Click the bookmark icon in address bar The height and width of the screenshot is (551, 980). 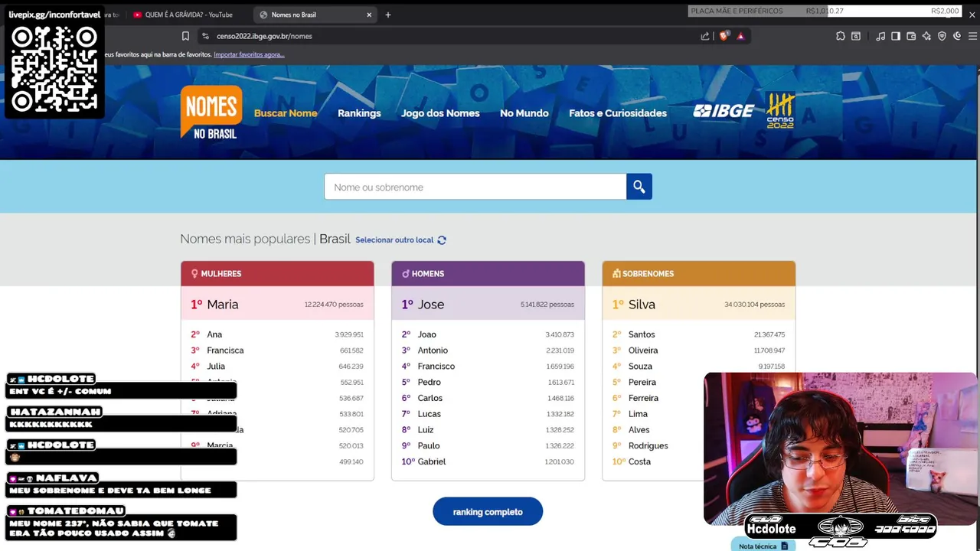185,36
